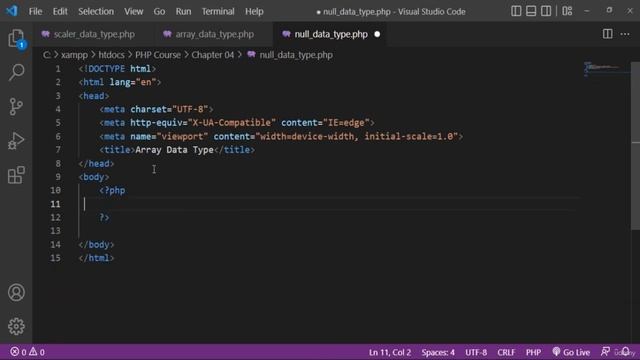Click the xampp breadcrumb segment
Image resolution: width=640 pixels, height=360 pixels.
[x=74, y=55]
